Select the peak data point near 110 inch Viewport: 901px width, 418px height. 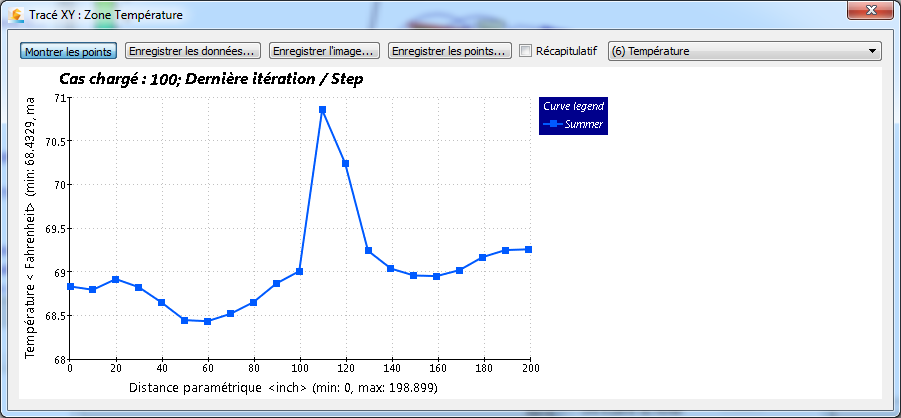322,109
